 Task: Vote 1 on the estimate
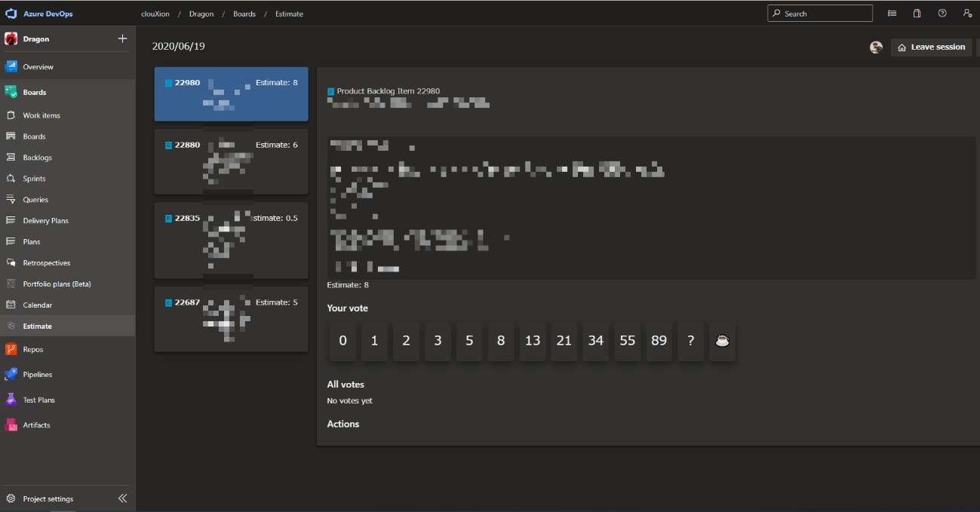point(374,341)
